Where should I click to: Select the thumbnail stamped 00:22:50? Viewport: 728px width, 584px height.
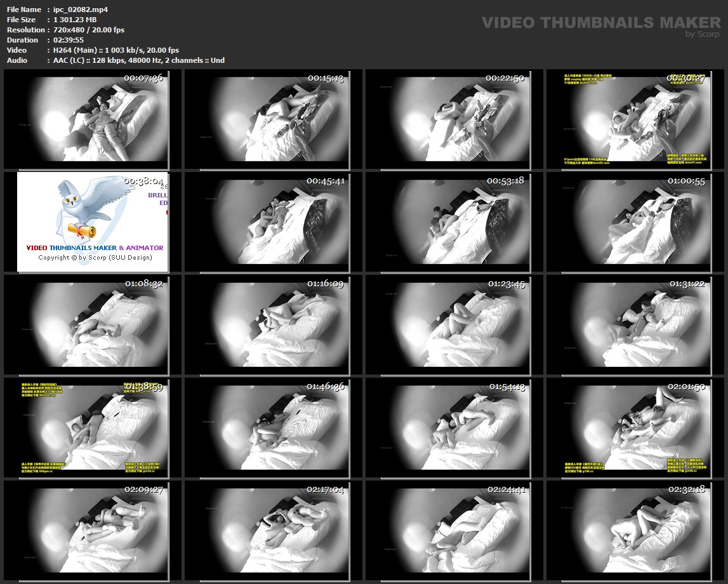click(x=447, y=119)
